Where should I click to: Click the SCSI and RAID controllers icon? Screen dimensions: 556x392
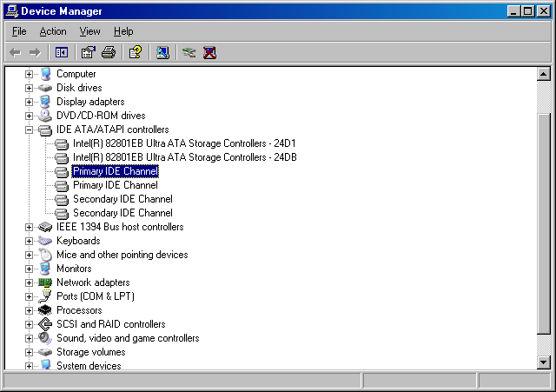pos(45,324)
